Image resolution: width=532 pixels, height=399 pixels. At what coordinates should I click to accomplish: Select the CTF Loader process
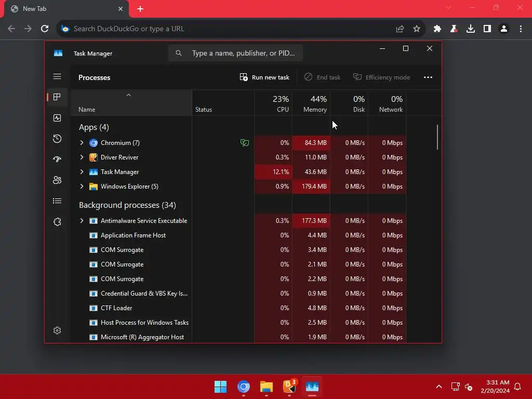(238, 308)
